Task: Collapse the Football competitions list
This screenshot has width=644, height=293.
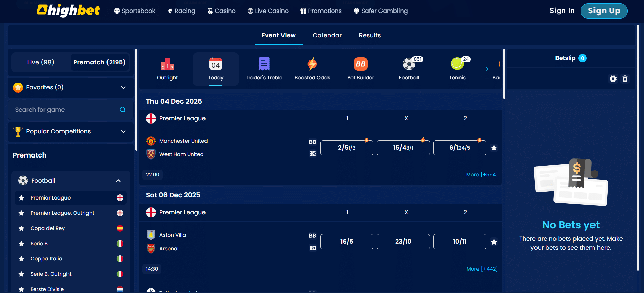Action: [x=118, y=181]
